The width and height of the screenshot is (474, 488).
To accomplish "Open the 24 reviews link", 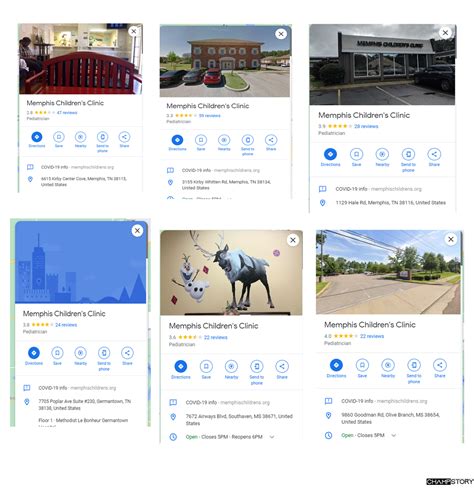I will [x=66, y=325].
